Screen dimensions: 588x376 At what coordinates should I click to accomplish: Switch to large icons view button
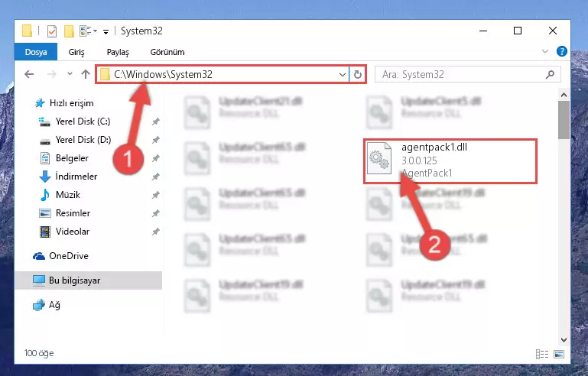coord(558,354)
